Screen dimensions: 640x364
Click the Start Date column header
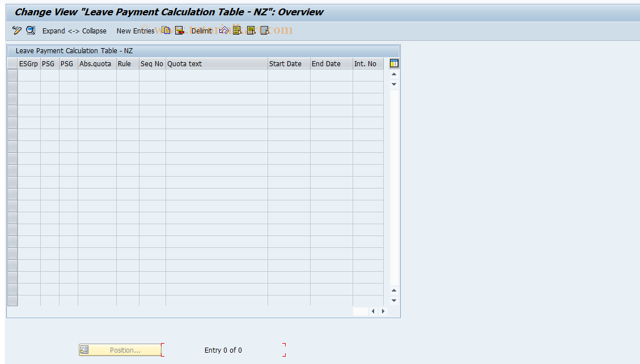pos(289,63)
